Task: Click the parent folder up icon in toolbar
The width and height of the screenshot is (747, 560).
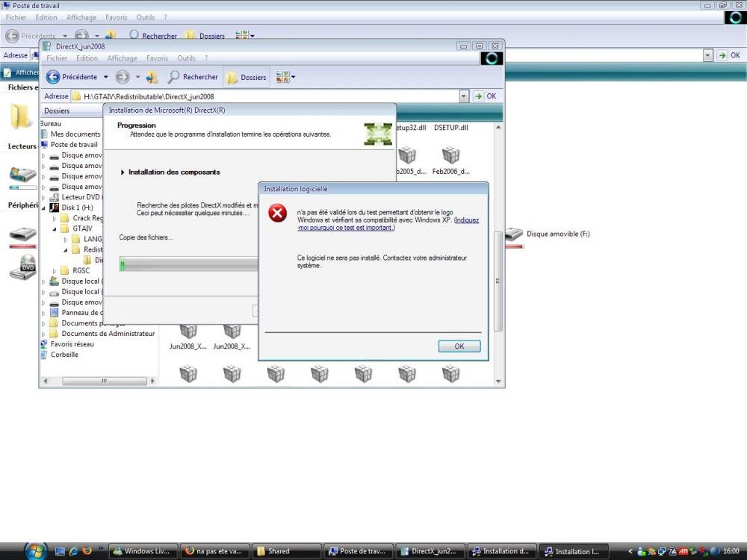Action: point(152,77)
